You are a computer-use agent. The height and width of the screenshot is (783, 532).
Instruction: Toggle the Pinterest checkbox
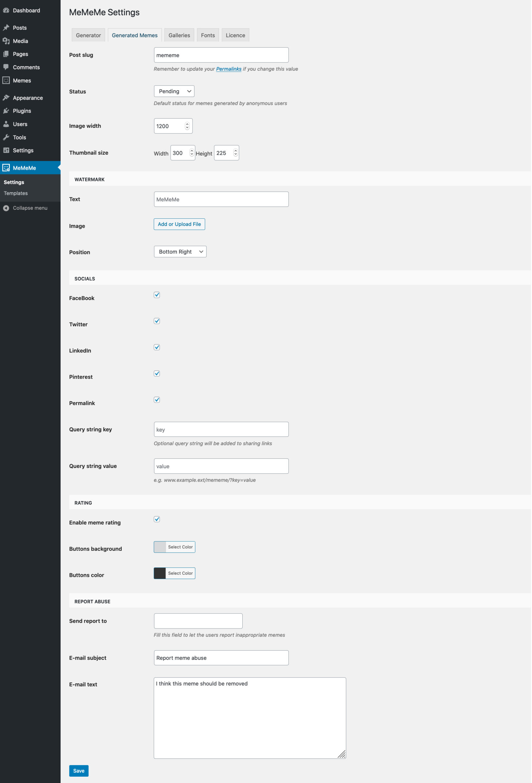point(157,374)
